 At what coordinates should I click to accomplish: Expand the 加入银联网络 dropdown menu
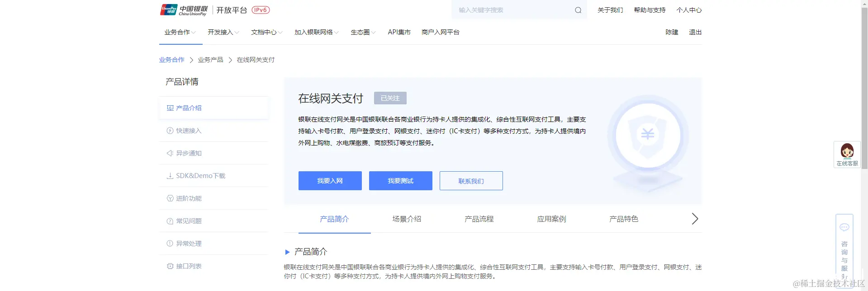point(317,32)
